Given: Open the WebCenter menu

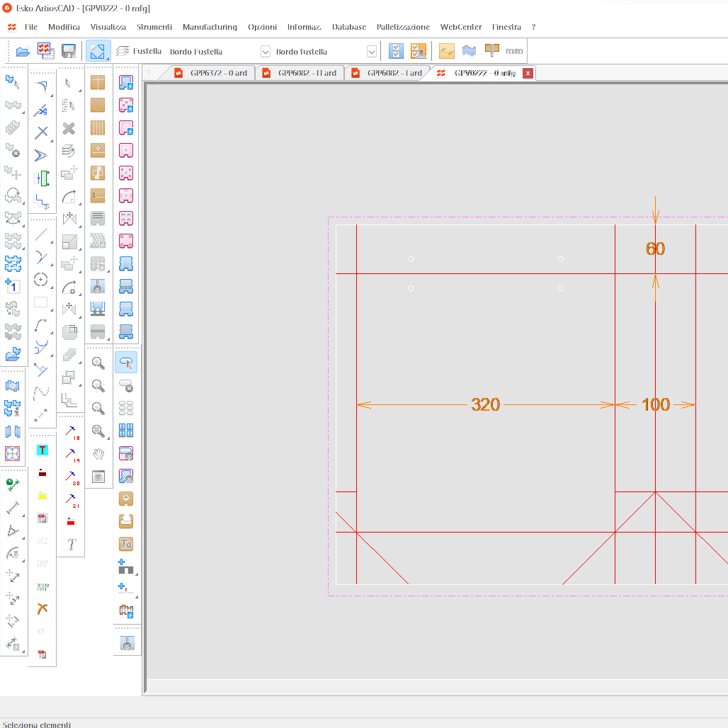Looking at the screenshot, I should (461, 27).
